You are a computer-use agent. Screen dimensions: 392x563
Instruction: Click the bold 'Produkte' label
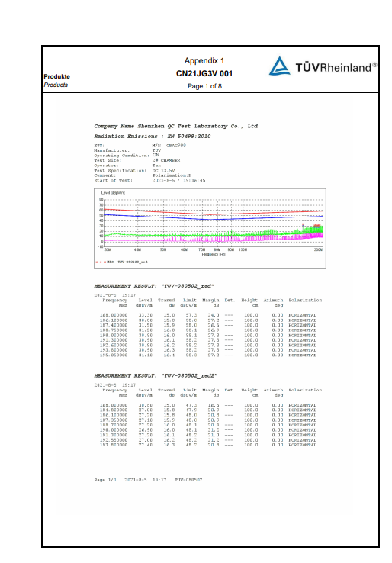pos(56,76)
